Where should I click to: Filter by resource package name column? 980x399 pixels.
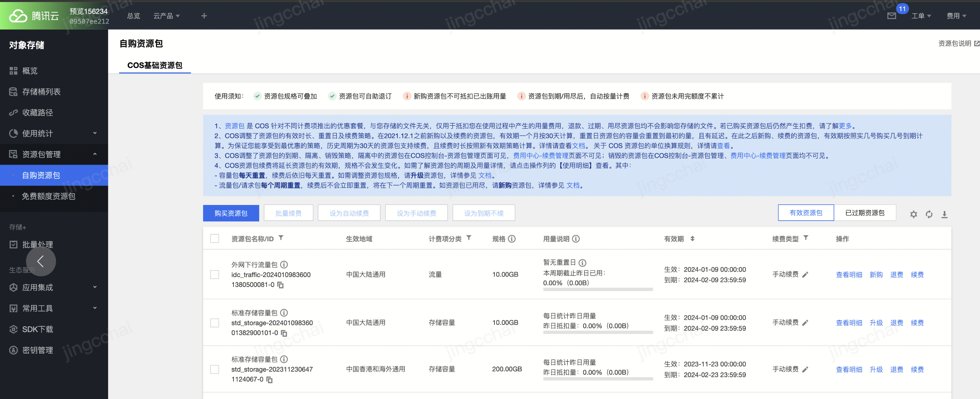pos(281,238)
